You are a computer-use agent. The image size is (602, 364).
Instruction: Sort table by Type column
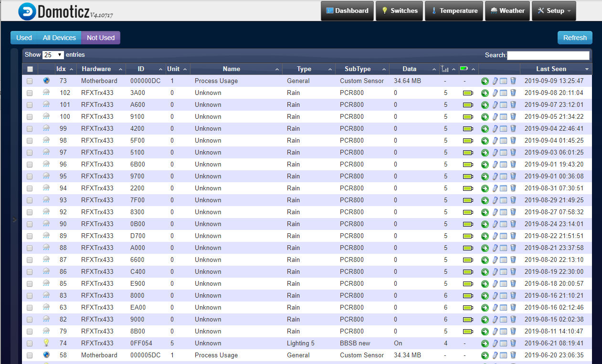[309, 69]
